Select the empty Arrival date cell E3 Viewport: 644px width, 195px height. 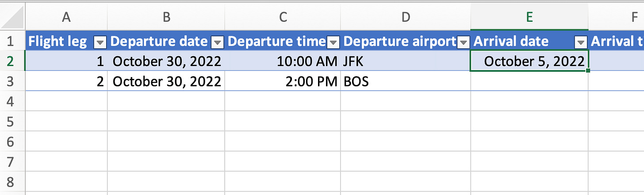(x=529, y=82)
